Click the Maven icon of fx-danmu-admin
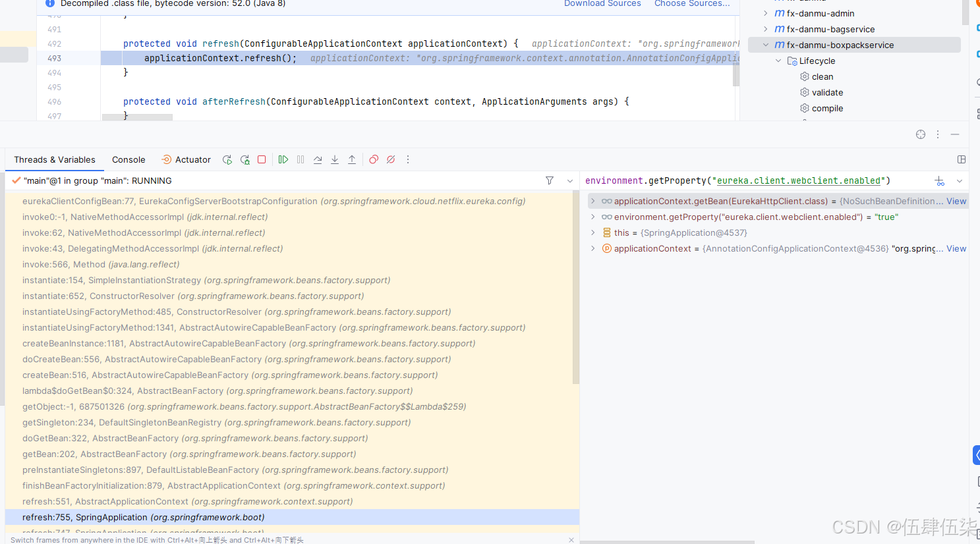 point(780,13)
